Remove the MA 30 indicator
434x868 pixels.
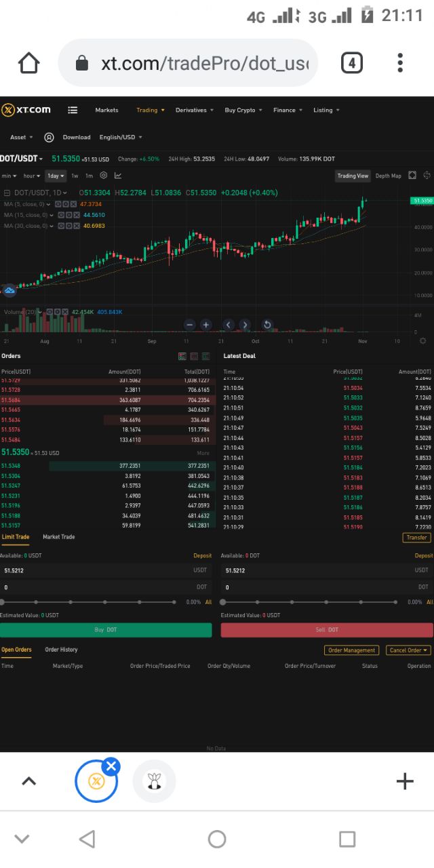click(x=76, y=226)
